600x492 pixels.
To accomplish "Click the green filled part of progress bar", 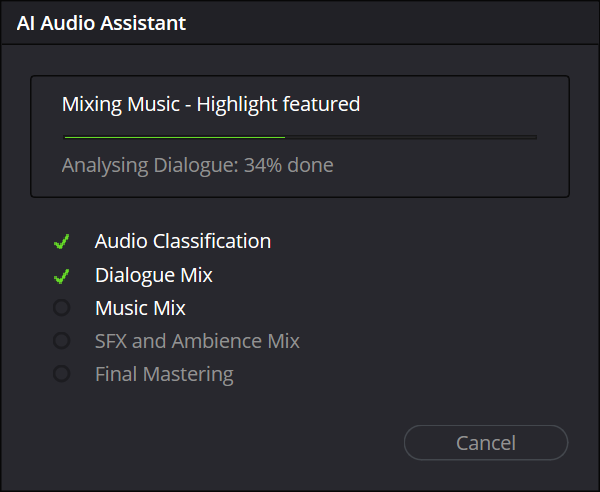I will coord(174,137).
